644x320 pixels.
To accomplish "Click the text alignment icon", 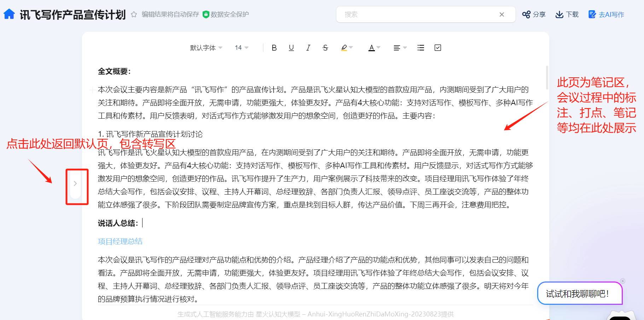I will point(397,48).
